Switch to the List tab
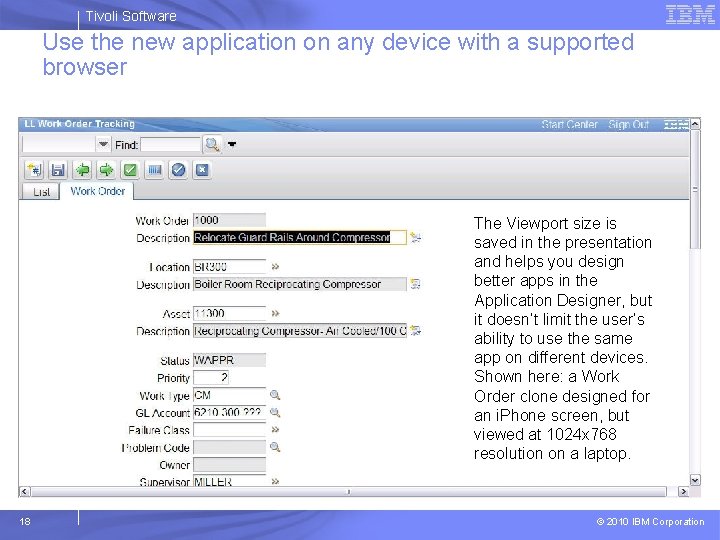Screen dimensions: 720x540 coord(41,192)
